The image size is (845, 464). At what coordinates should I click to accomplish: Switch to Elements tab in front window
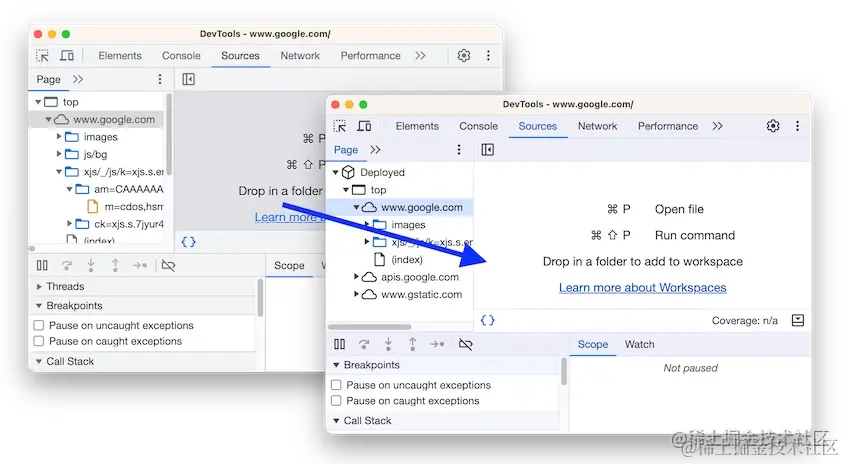(417, 126)
